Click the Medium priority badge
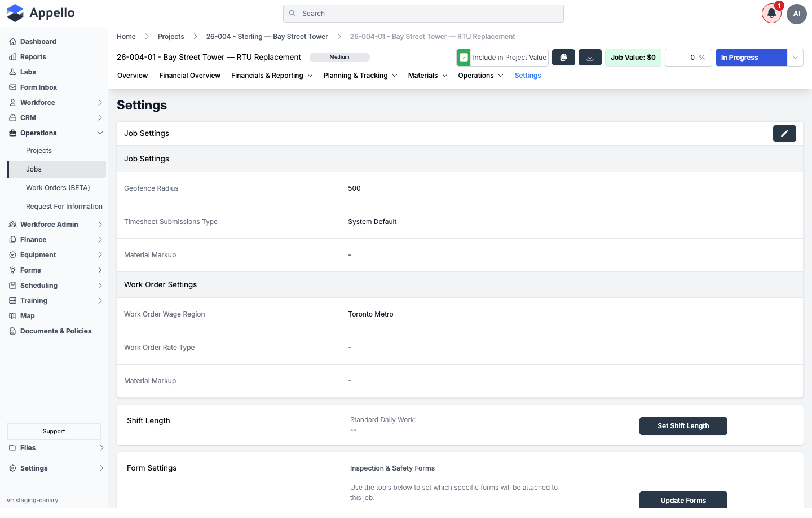 click(339, 57)
